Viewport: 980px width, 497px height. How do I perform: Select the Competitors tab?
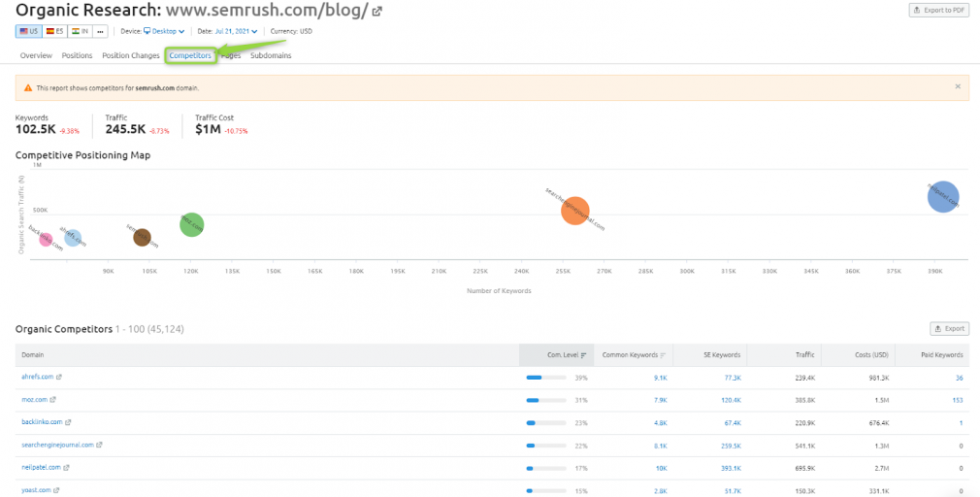pos(190,55)
